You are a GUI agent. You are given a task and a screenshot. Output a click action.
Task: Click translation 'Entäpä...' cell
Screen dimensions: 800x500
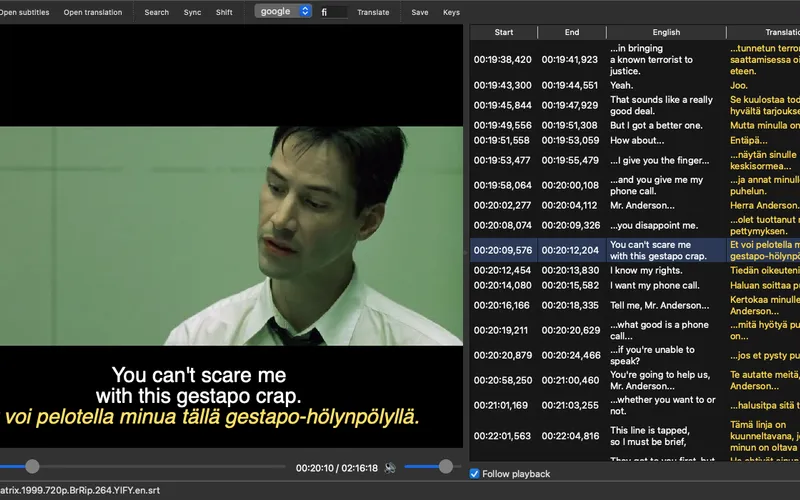[748, 140]
